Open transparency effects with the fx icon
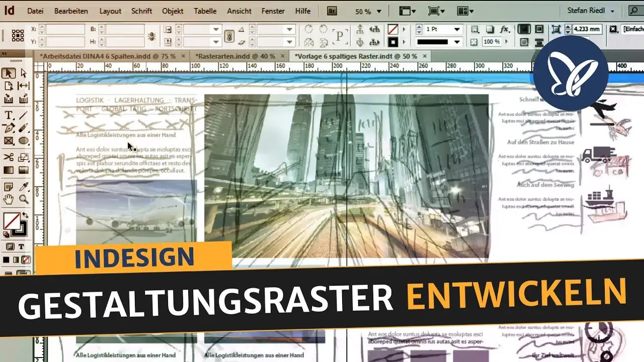 (505, 28)
